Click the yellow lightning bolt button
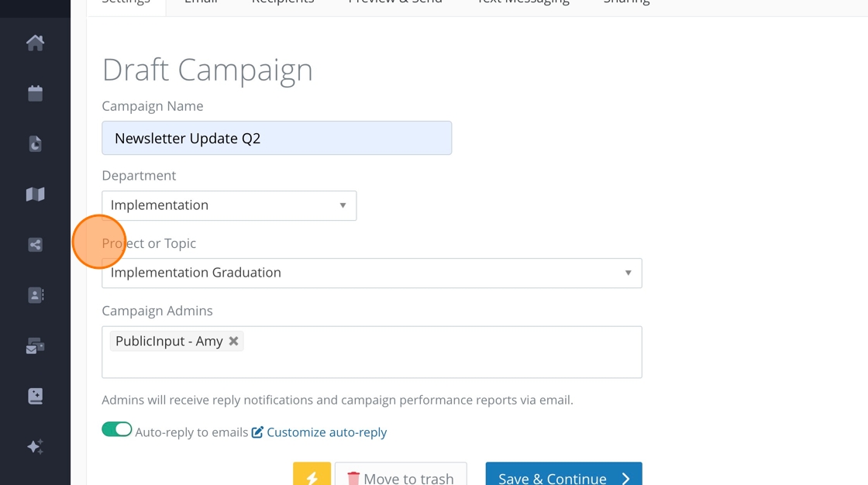Image resolution: width=868 pixels, height=485 pixels. (x=312, y=476)
